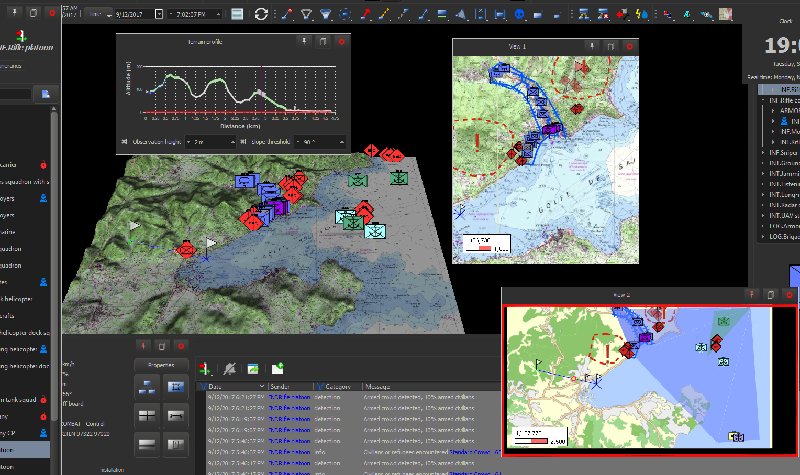Click the search field in left panel
This screenshot has height=475, width=800.
pyautogui.click(x=15, y=94)
